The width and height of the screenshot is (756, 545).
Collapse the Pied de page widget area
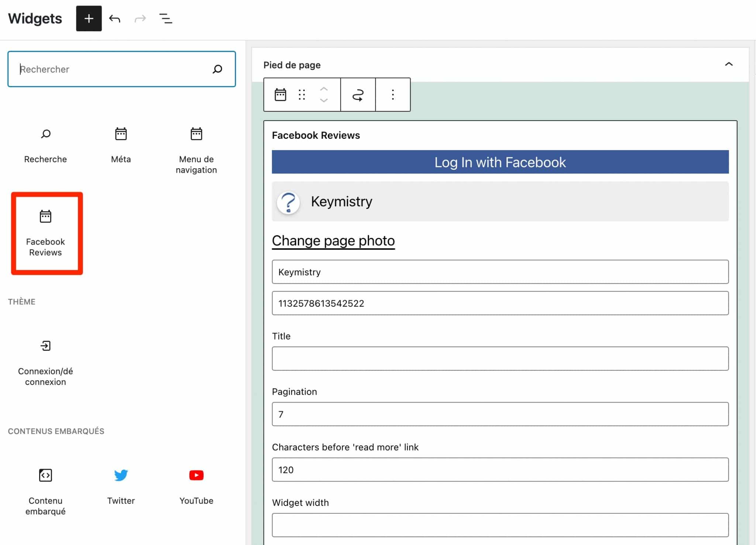(x=729, y=65)
